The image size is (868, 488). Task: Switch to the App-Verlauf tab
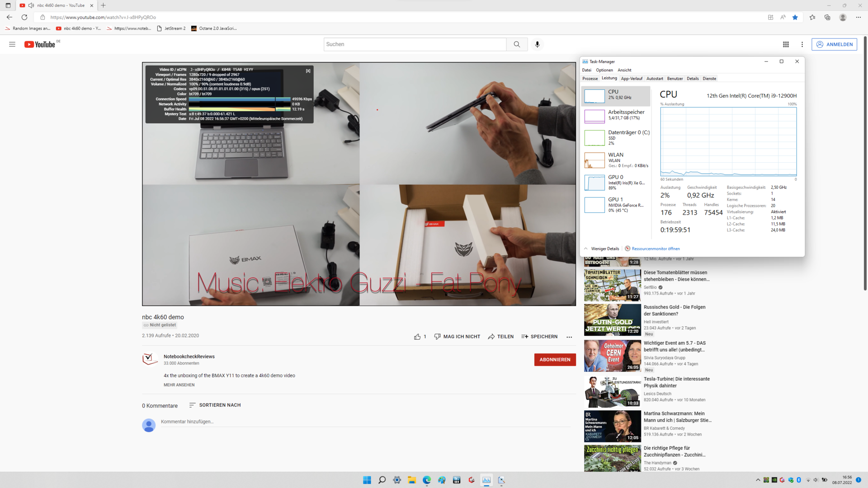[x=631, y=79]
